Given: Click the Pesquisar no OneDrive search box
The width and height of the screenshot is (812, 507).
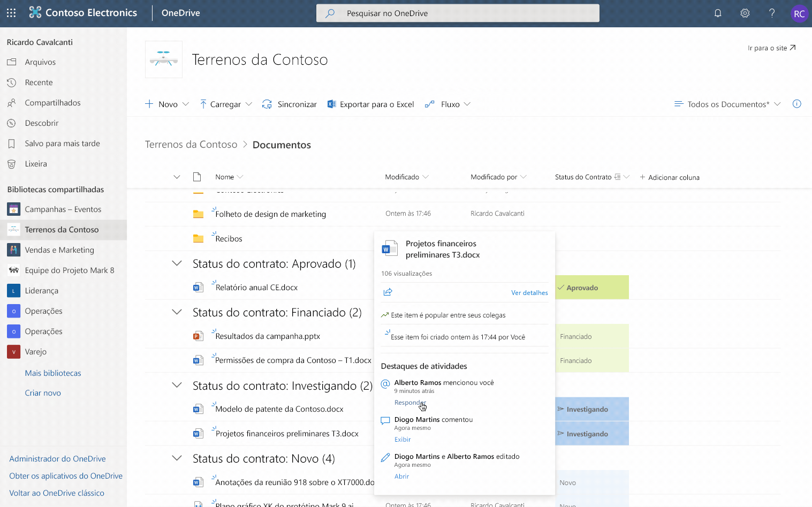Looking at the screenshot, I should [458, 13].
